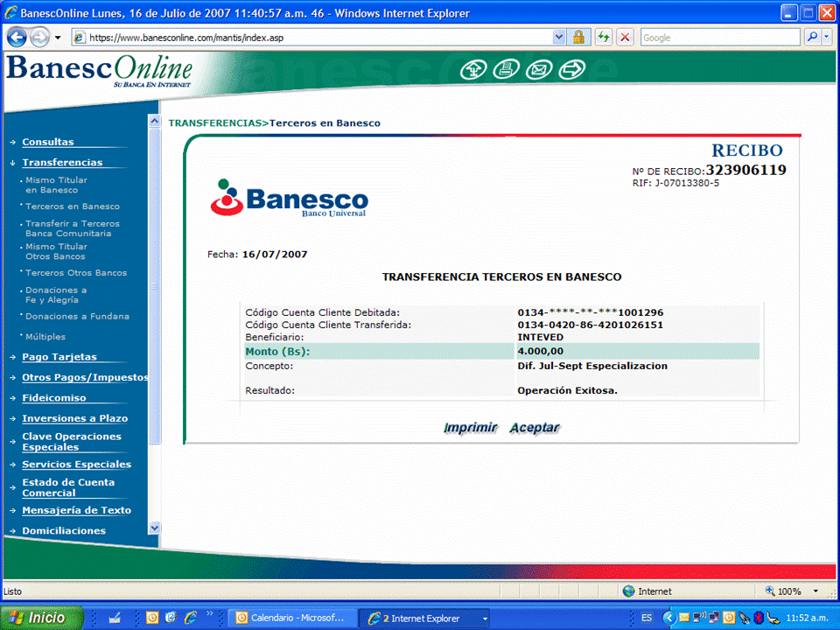
Task: Click the sidebar scroll up arrow
Action: (154, 121)
